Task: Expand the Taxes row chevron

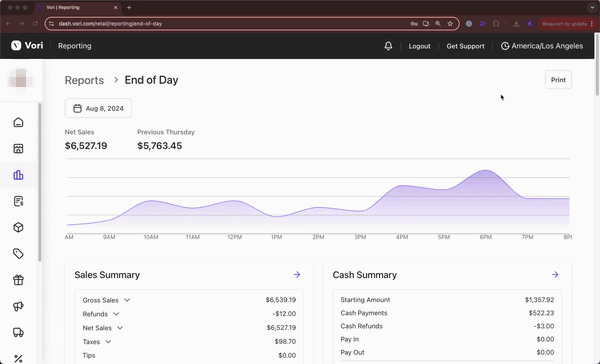Action: click(x=108, y=341)
